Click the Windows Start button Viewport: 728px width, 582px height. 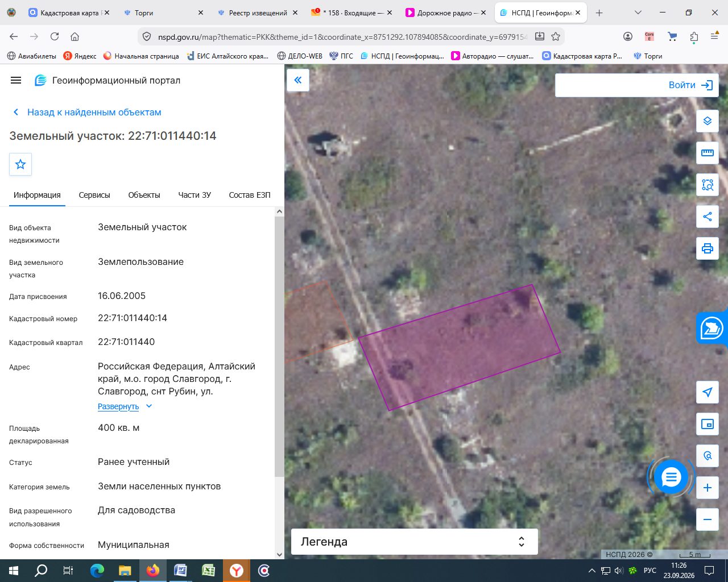(14, 571)
